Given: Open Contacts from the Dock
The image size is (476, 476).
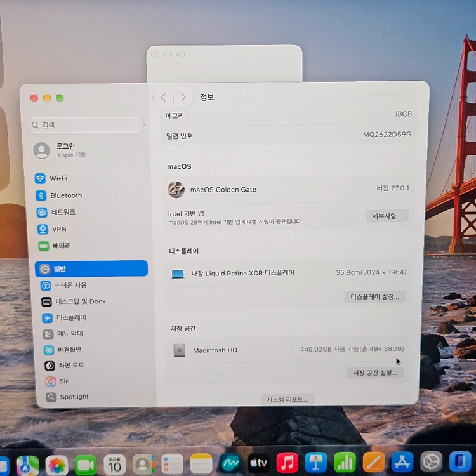Looking at the screenshot, I should click(x=144, y=465).
